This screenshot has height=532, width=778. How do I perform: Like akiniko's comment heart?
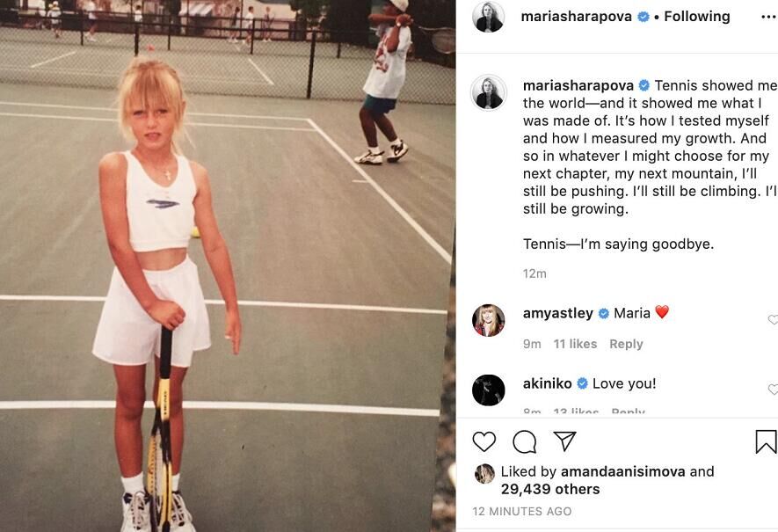(x=773, y=390)
